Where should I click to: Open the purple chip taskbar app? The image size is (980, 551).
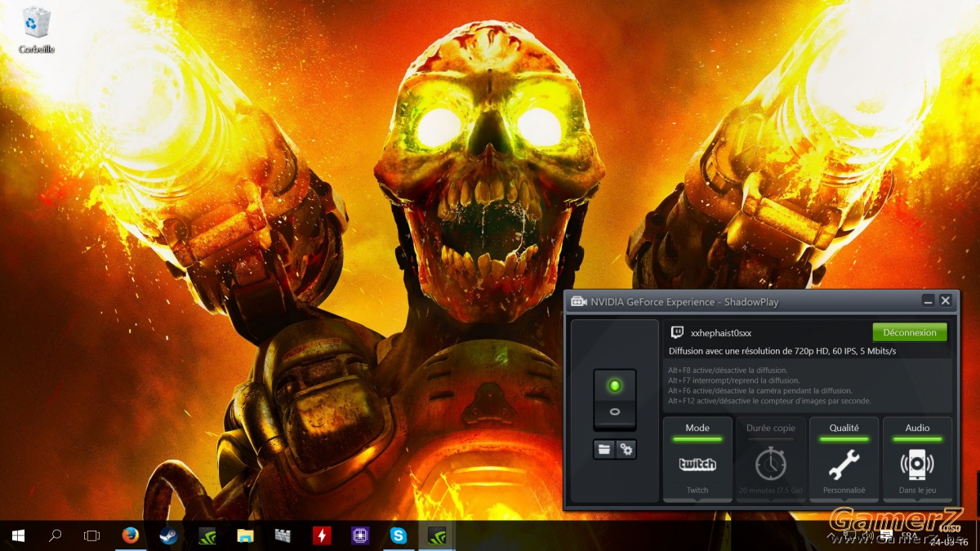359,535
